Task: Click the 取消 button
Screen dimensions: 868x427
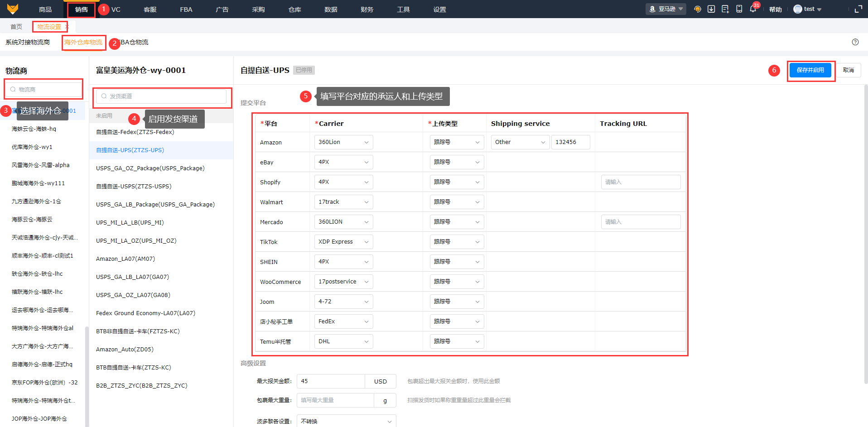Action: (x=848, y=70)
